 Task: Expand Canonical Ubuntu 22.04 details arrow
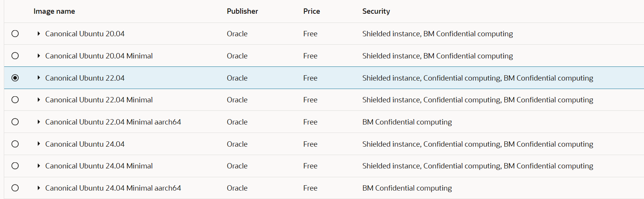[x=39, y=78]
